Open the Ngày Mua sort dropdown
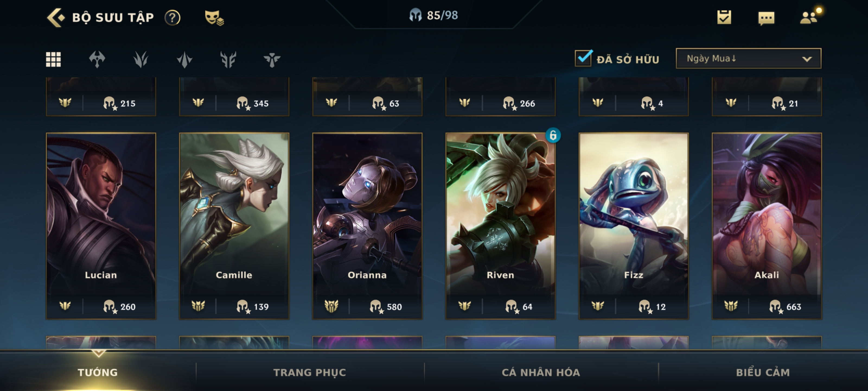 pyautogui.click(x=748, y=58)
